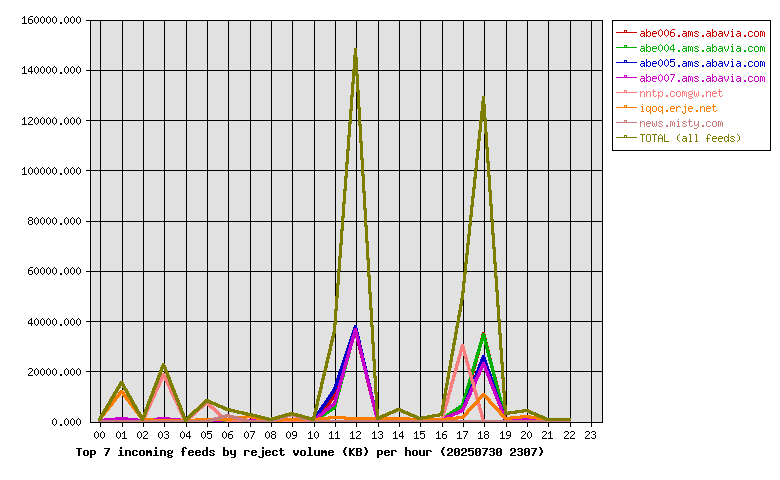
Task: Click the chart title about reject volume
Action: 310,452
